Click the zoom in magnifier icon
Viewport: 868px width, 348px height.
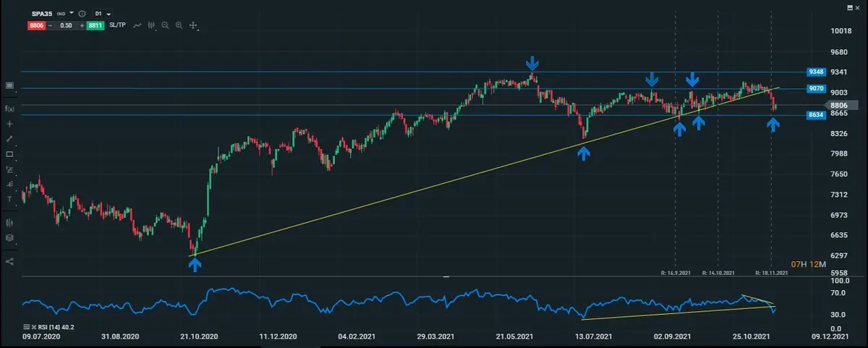[179, 25]
